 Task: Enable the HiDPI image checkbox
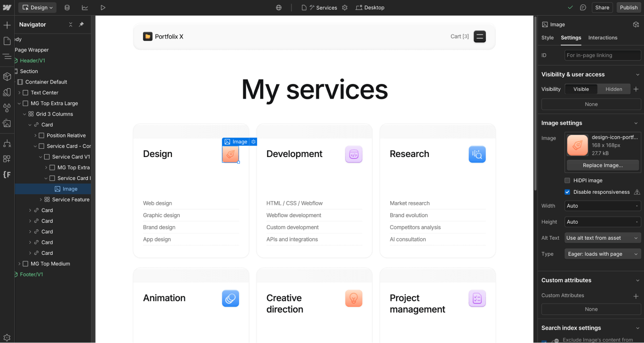click(567, 180)
